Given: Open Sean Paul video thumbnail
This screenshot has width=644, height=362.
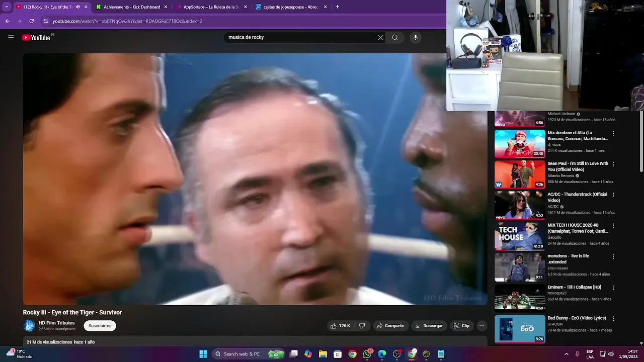Looking at the screenshot, I should (520, 174).
